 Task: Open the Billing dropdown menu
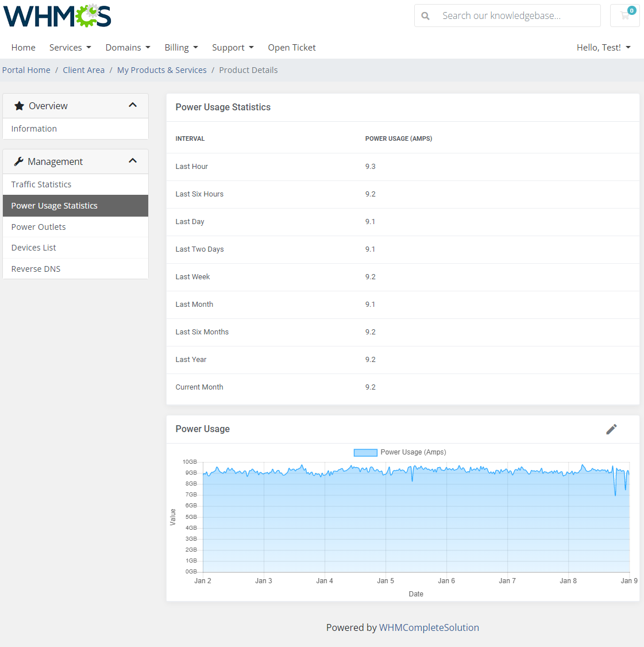[x=181, y=48]
